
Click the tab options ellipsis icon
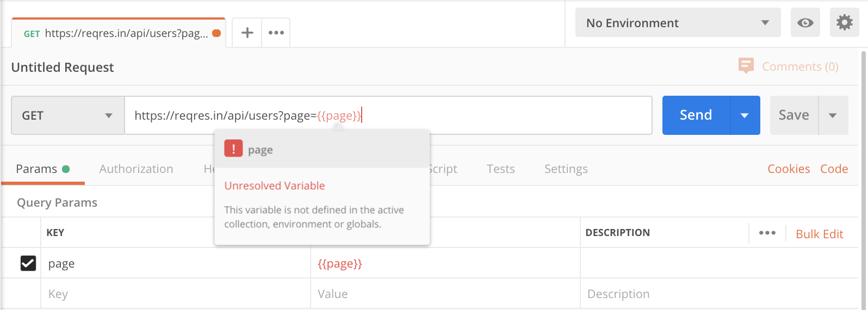[276, 33]
